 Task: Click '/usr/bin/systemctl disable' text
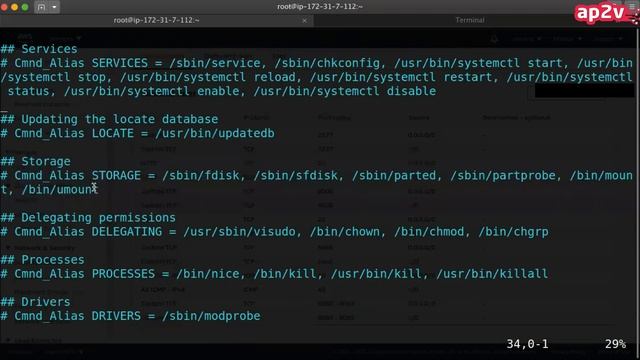(x=345, y=91)
